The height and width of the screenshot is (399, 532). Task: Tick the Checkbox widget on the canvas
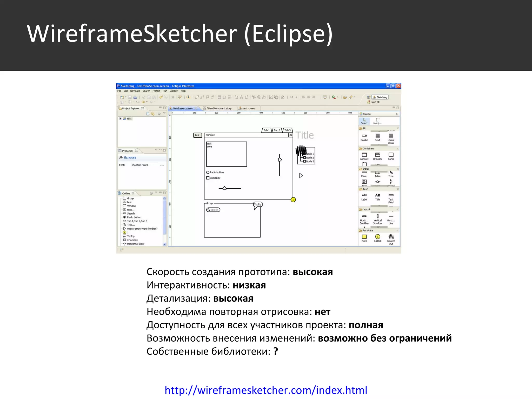point(208,178)
